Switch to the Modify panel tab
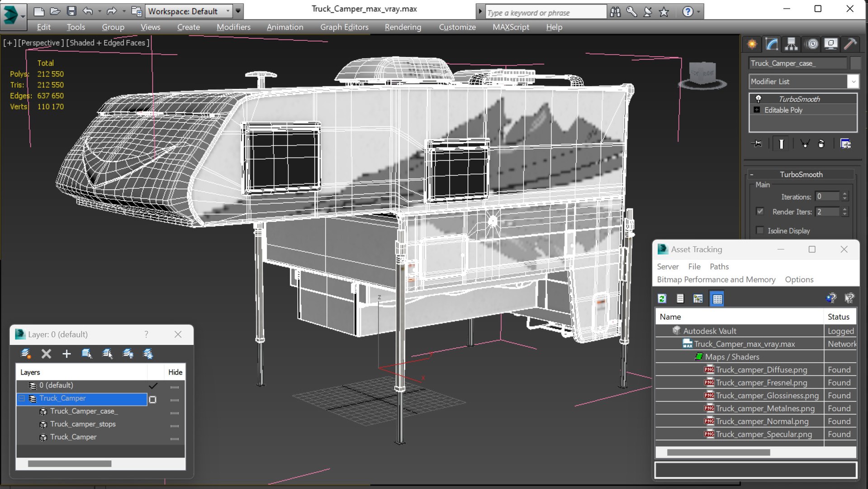Screen dimensions: 868x489 (x=772, y=44)
